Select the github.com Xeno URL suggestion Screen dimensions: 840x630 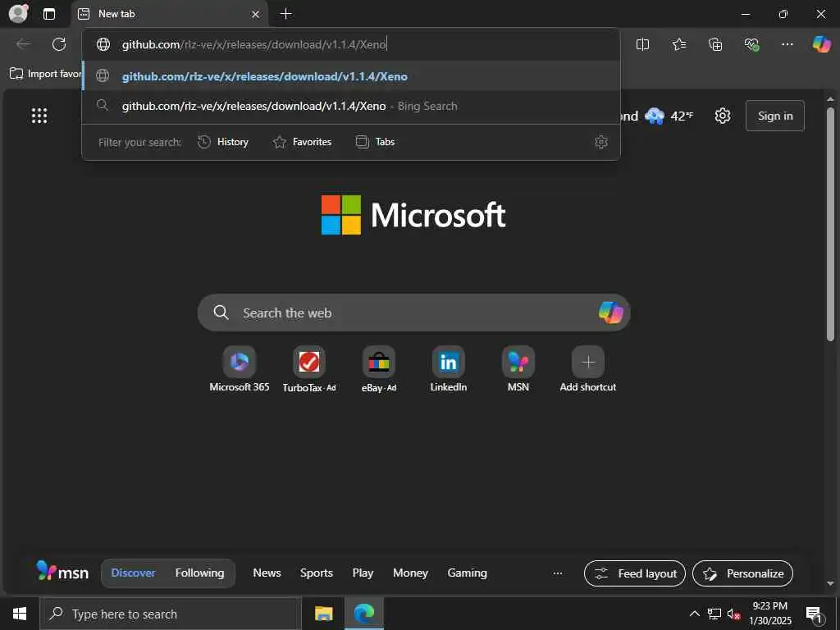[351, 76]
